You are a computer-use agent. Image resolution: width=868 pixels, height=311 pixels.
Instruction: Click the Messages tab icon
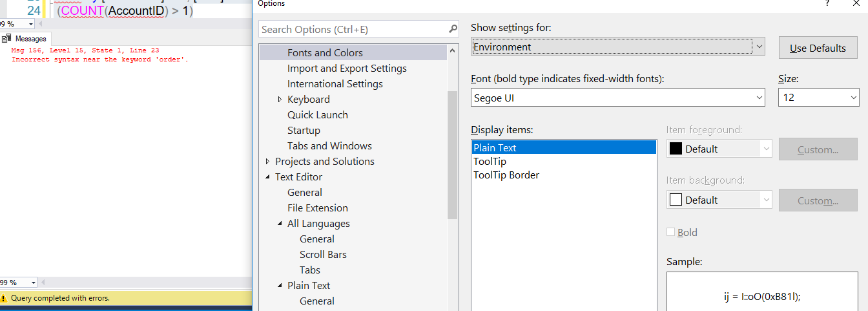pos(7,39)
